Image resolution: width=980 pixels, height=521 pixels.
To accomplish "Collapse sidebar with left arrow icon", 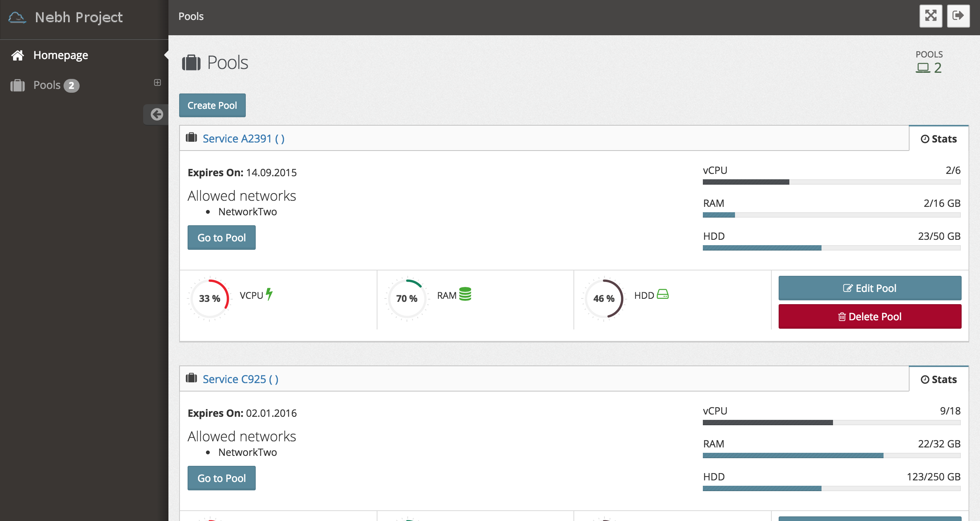I will pyautogui.click(x=157, y=114).
